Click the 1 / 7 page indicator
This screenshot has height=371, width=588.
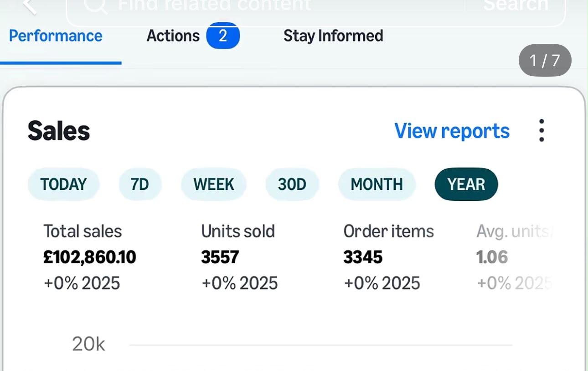[545, 60]
